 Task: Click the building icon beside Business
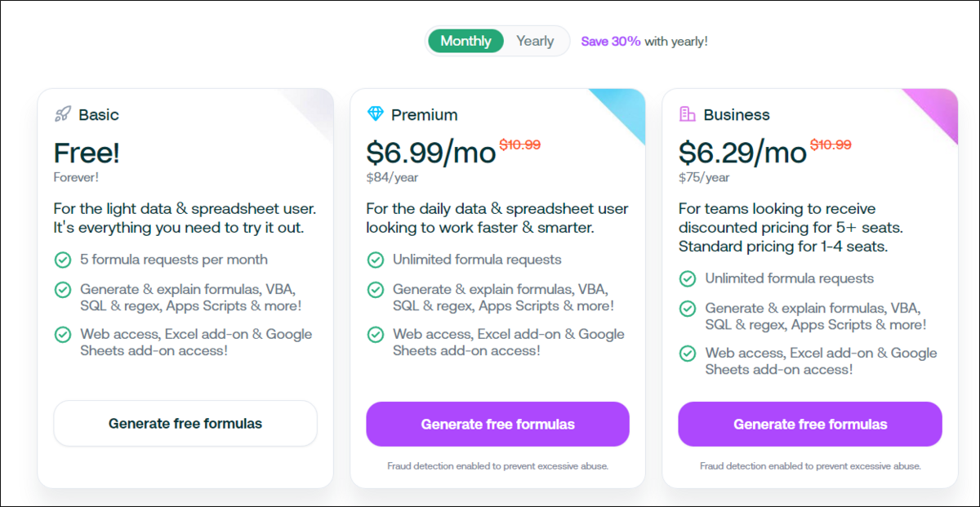(x=688, y=114)
